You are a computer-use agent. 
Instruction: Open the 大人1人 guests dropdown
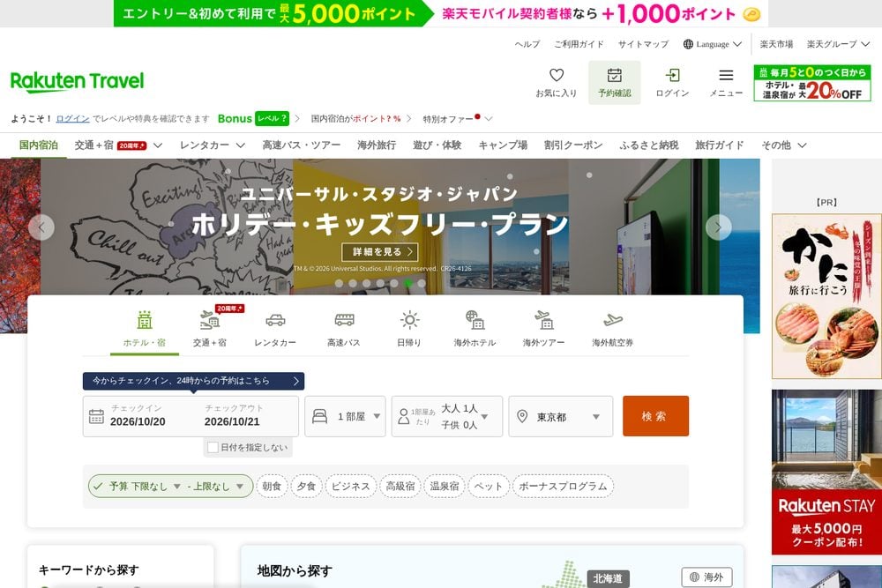point(447,417)
